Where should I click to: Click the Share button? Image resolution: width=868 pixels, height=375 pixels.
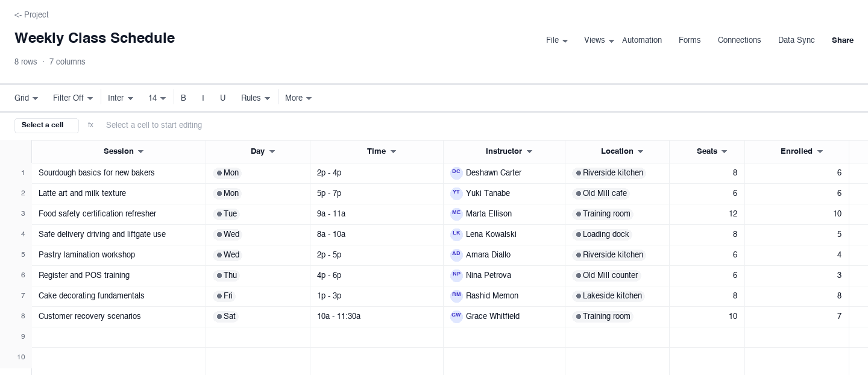tap(843, 40)
